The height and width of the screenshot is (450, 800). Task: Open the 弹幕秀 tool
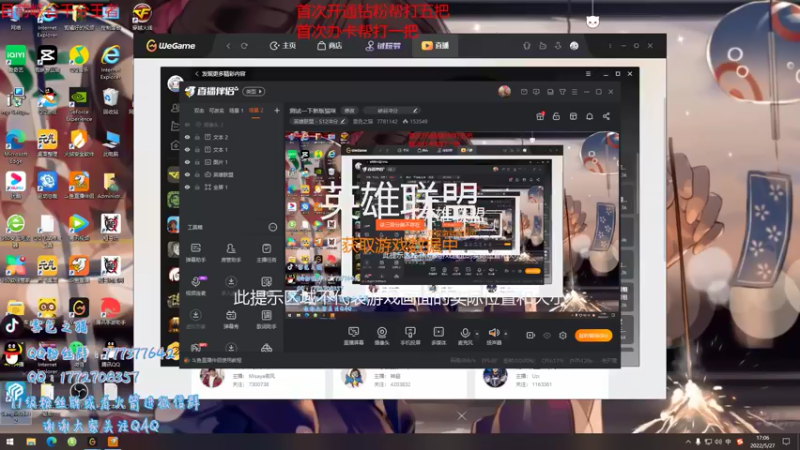point(231,319)
